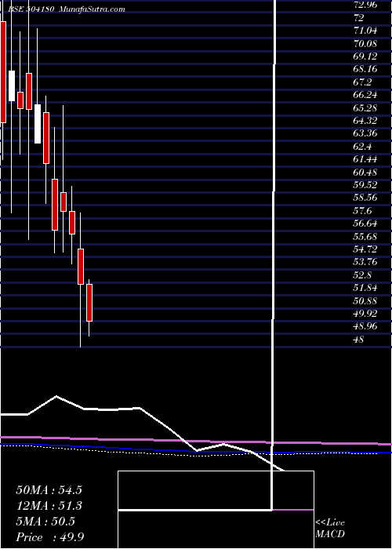Click the 52.8 price axis label
Screen dimensions: 392x549
362,275
